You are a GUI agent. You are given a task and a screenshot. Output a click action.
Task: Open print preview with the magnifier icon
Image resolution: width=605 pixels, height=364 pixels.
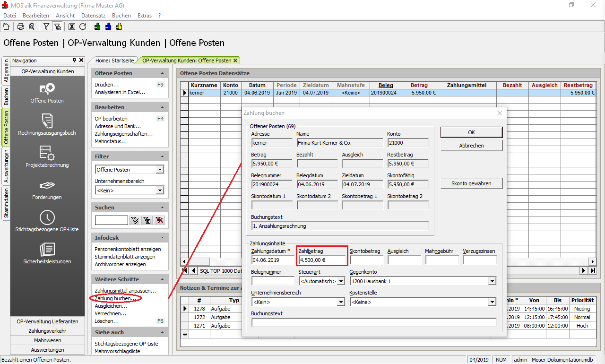tap(31, 26)
